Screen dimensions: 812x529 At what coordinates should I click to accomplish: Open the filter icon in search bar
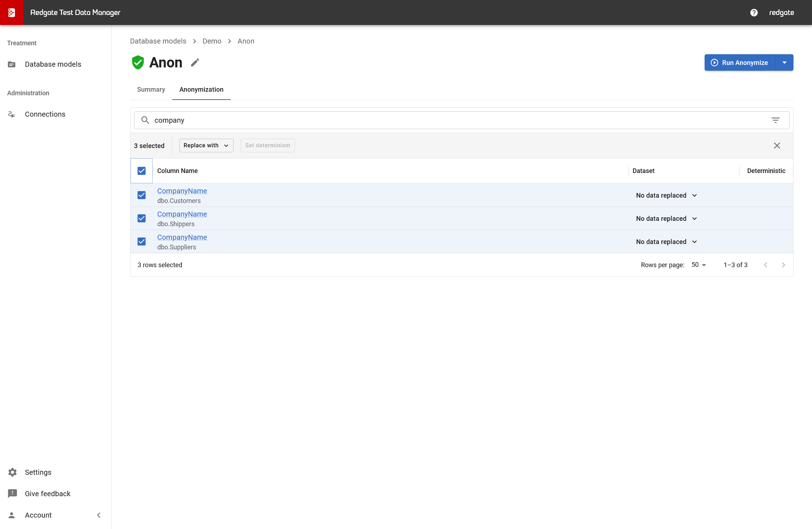775,120
